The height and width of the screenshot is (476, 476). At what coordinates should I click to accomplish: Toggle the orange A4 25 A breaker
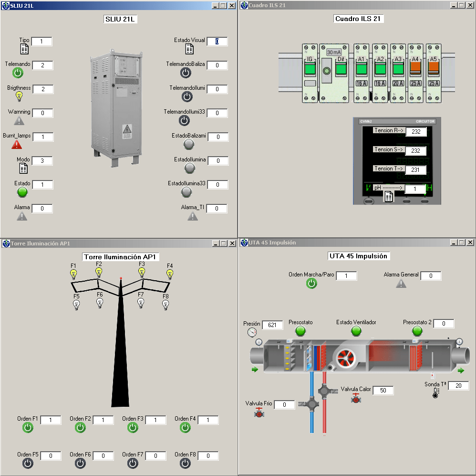[415, 67]
